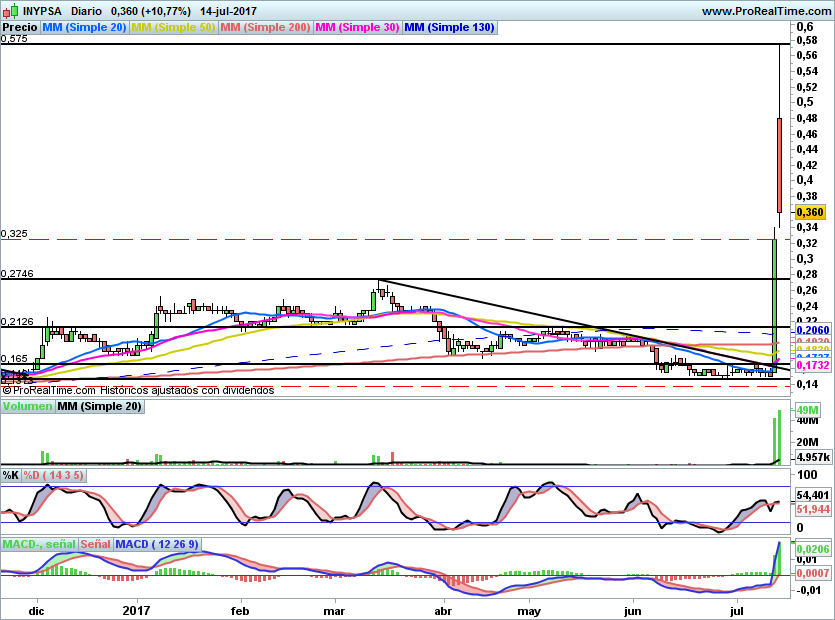
Task: Click the green MACD-, señal label
Action: [39, 544]
